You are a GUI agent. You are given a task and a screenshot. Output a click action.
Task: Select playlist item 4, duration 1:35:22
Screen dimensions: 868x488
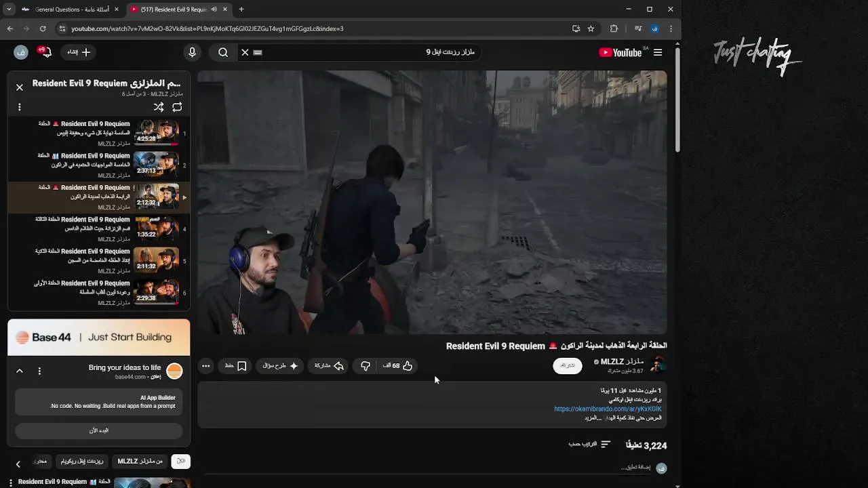click(x=99, y=228)
